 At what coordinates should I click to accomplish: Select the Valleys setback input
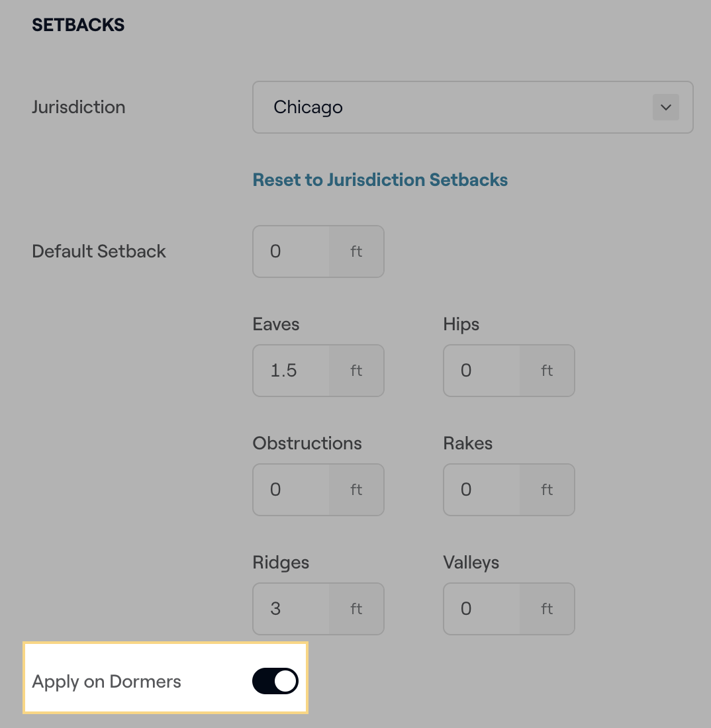[x=482, y=609]
